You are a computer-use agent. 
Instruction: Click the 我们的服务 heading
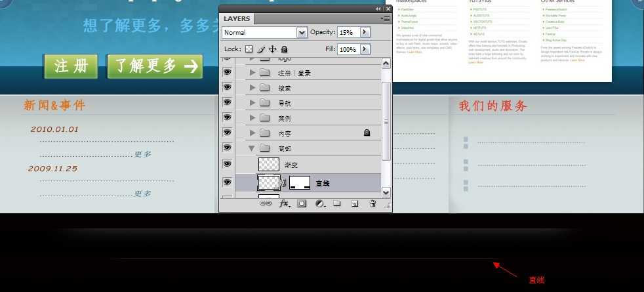(x=493, y=106)
